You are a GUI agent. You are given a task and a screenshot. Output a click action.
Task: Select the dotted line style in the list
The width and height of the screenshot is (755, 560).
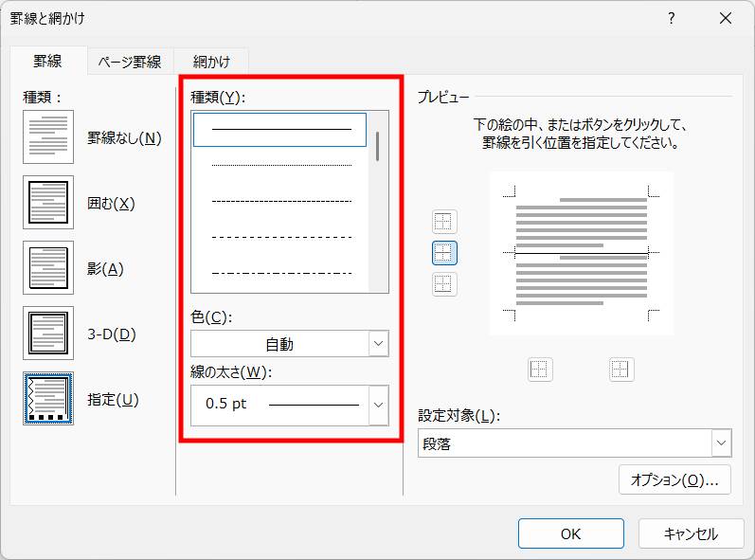(280, 166)
